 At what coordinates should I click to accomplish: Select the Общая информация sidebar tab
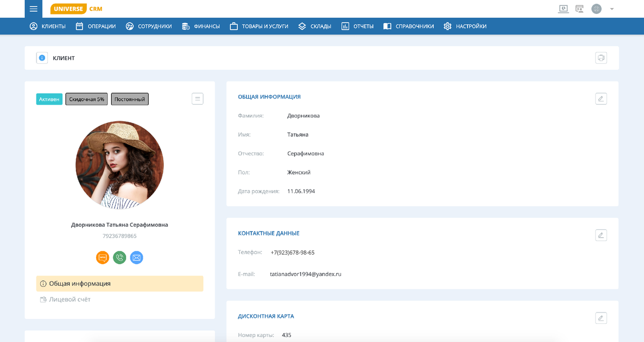120,284
